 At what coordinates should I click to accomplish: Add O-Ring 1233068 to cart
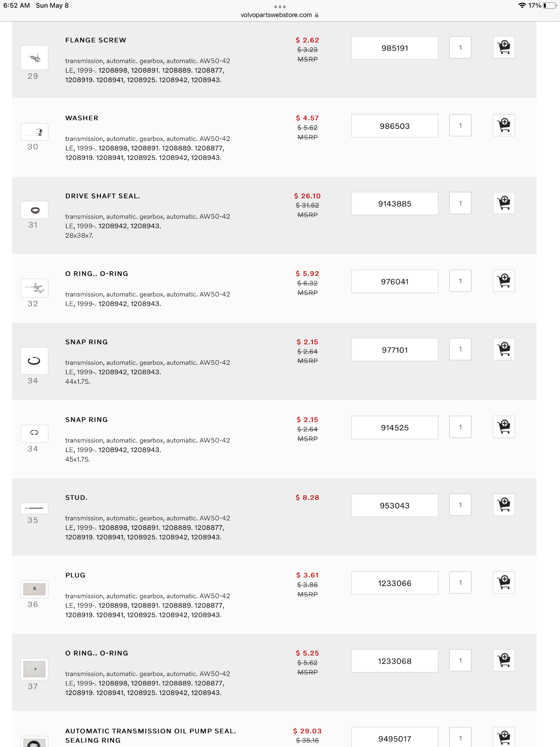504,660
